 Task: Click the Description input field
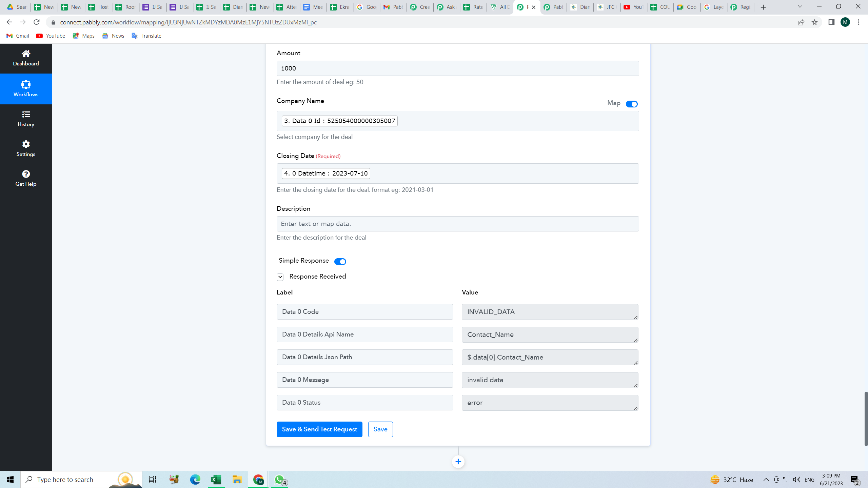pos(458,224)
